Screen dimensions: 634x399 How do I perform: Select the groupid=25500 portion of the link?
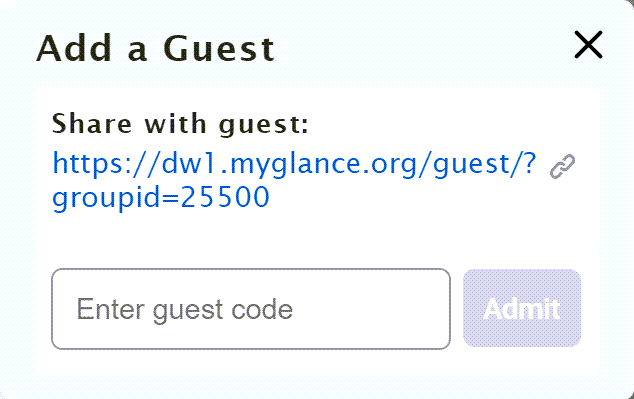(x=161, y=198)
